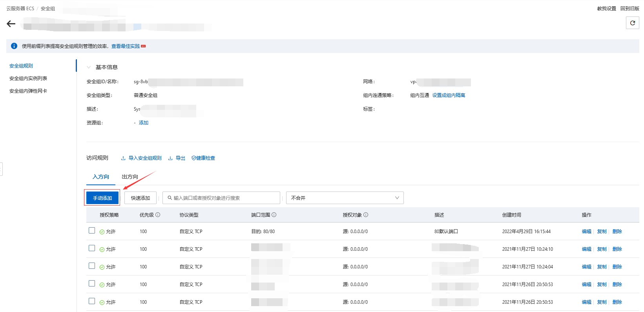
Task: Click the 创建时间 column header
Action: [x=512, y=215]
